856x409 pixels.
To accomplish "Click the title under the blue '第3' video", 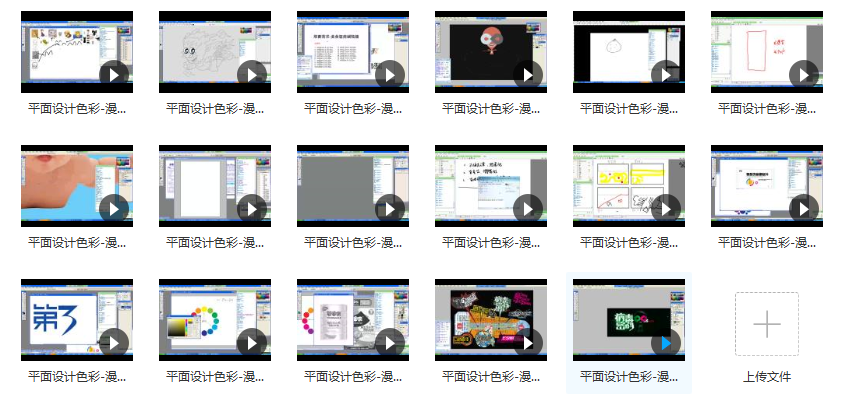I will [x=77, y=377].
